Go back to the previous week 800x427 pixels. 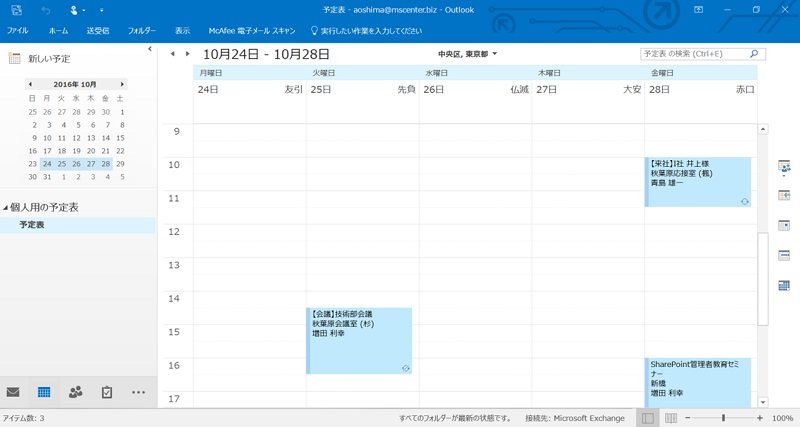tap(172, 54)
